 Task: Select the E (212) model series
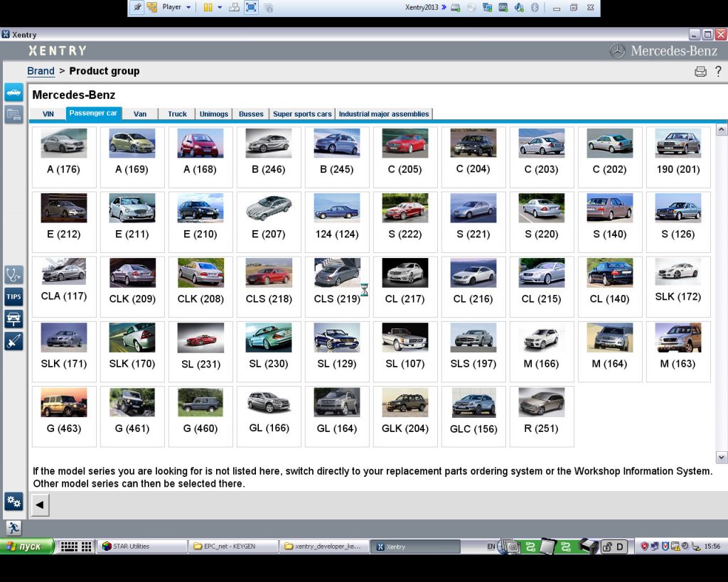click(64, 222)
